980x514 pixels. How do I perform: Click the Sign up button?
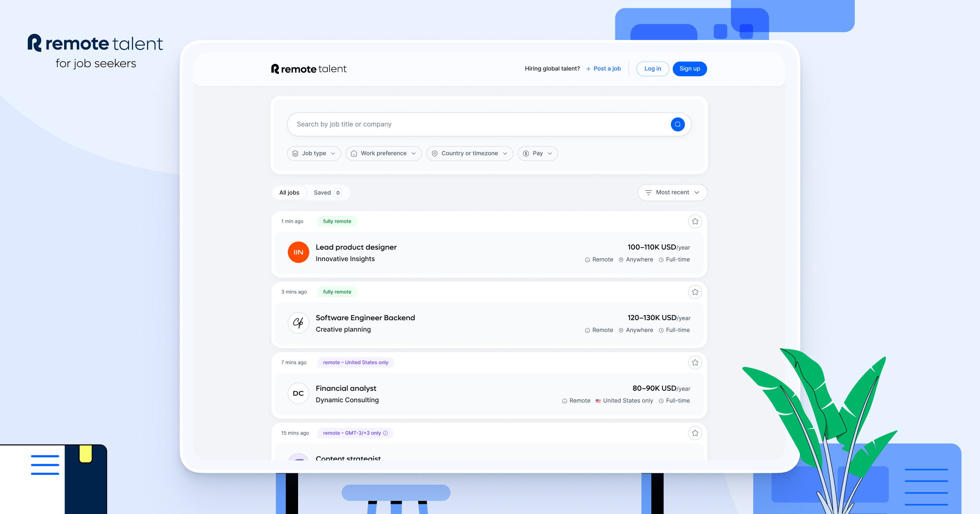(690, 68)
